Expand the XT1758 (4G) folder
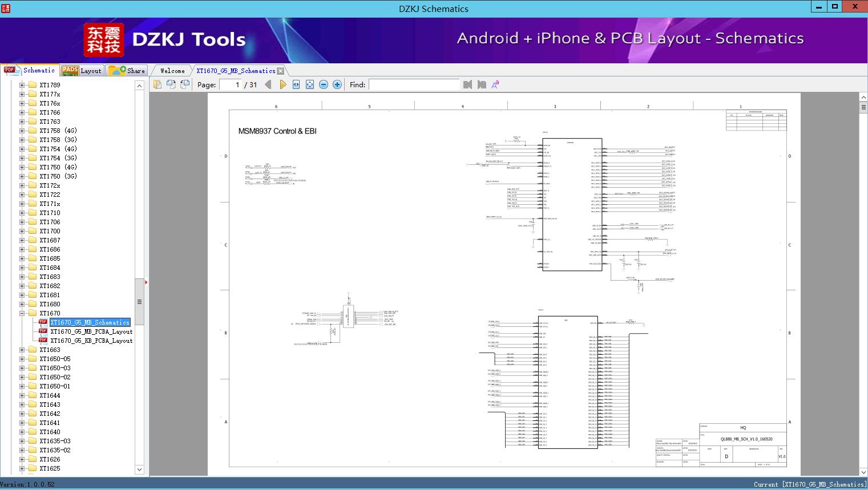The height and width of the screenshot is (490, 868). 22,131
